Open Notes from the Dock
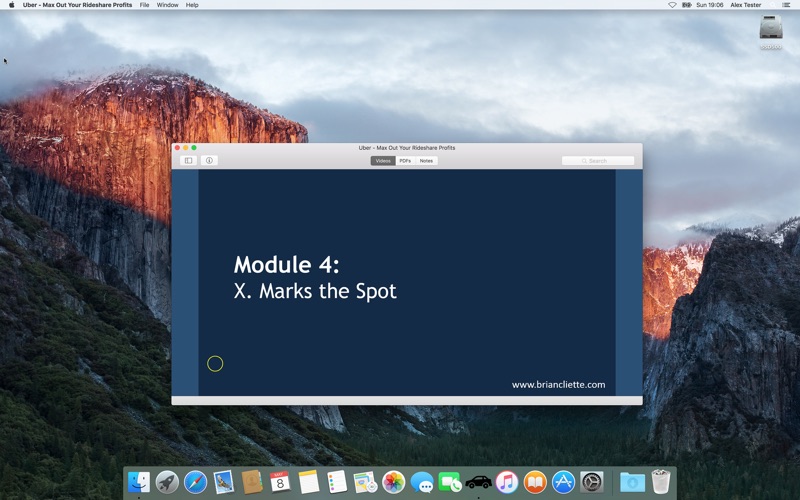 pos(309,482)
